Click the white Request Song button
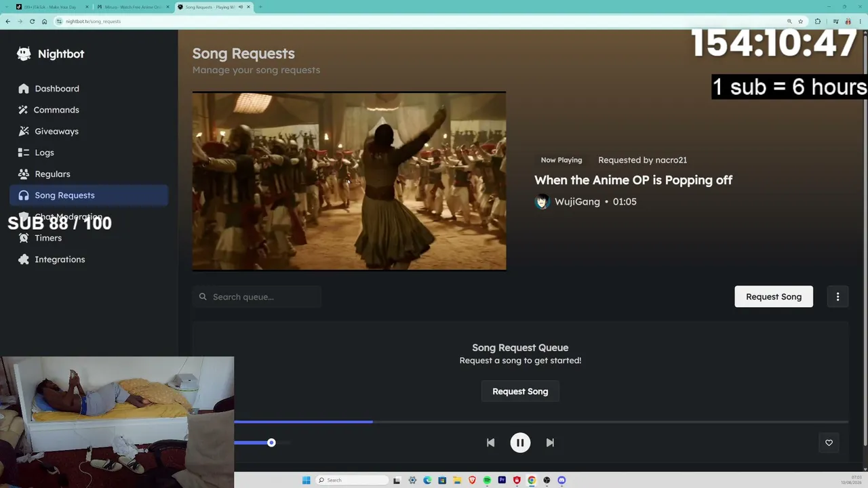The image size is (868, 488). click(x=774, y=297)
